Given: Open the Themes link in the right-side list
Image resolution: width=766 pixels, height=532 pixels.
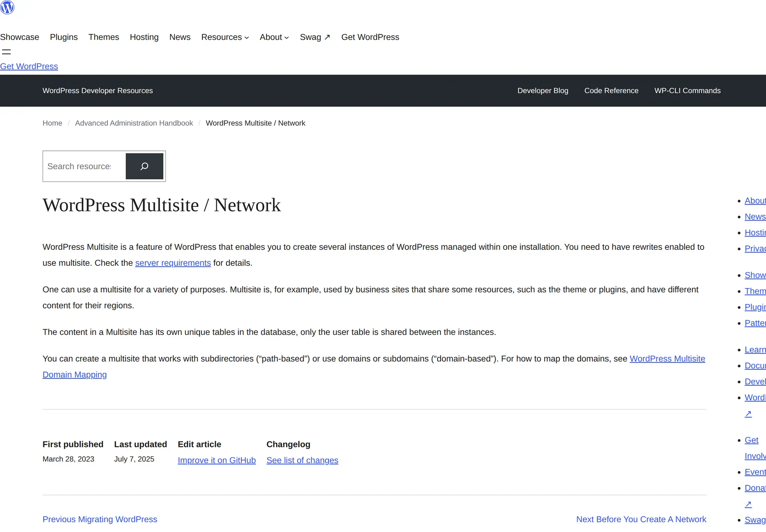Looking at the screenshot, I should (755, 291).
